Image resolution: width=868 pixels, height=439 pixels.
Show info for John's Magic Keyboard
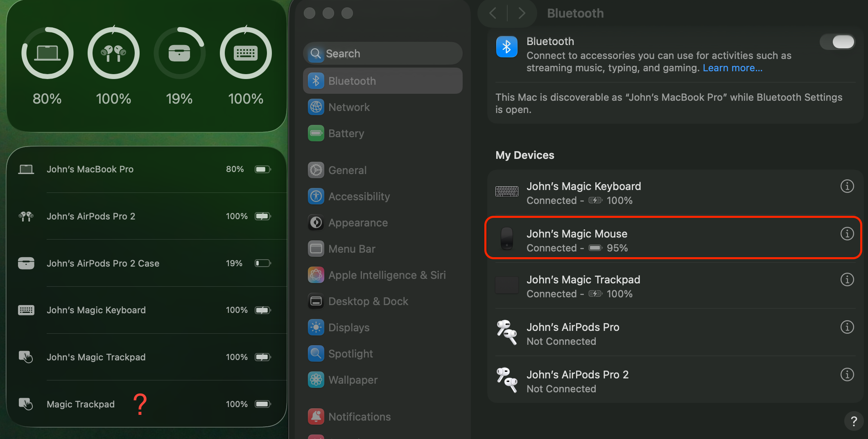click(x=847, y=186)
